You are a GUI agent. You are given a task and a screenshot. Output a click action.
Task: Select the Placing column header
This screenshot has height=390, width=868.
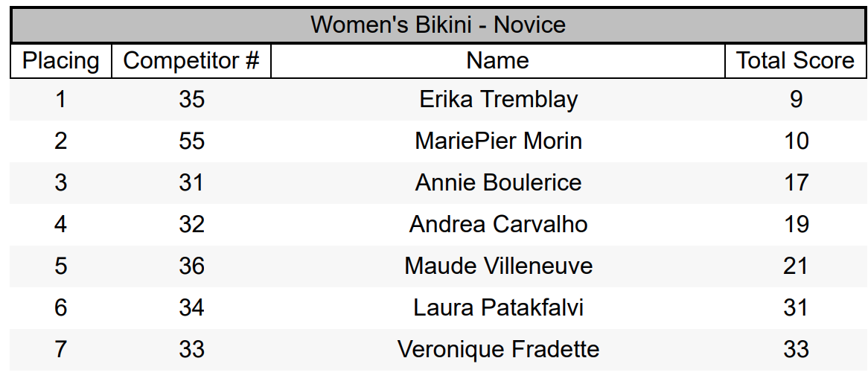point(61,60)
